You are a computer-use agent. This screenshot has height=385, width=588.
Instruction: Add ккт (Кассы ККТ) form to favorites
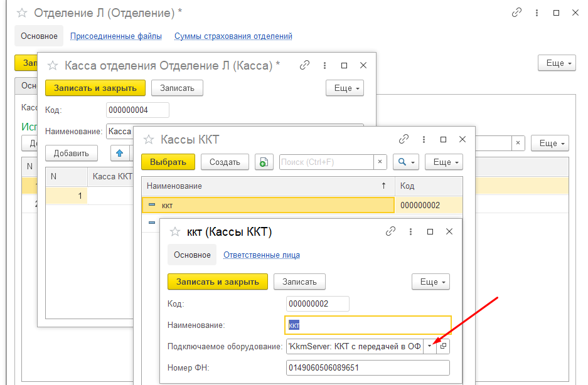coord(174,232)
